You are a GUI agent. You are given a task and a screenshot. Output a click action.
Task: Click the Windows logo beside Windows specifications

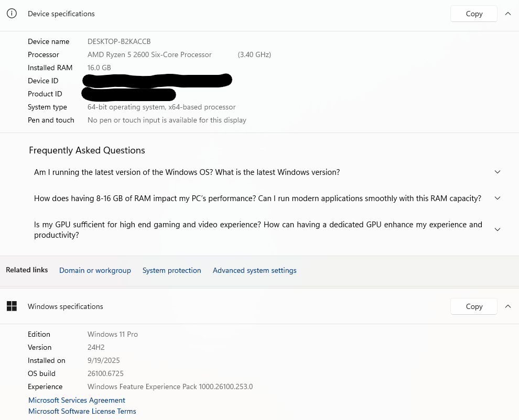(x=12, y=306)
